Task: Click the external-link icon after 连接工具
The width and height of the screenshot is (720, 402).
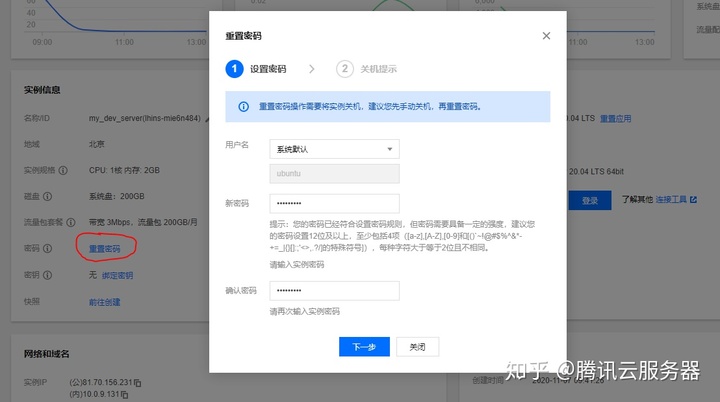Action: coord(693,199)
